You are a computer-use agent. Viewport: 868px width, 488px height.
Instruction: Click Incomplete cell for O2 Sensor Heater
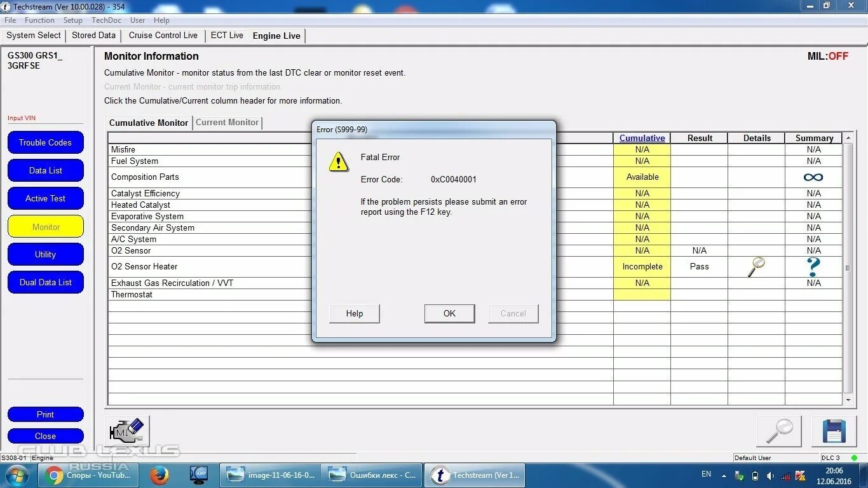[642, 267]
